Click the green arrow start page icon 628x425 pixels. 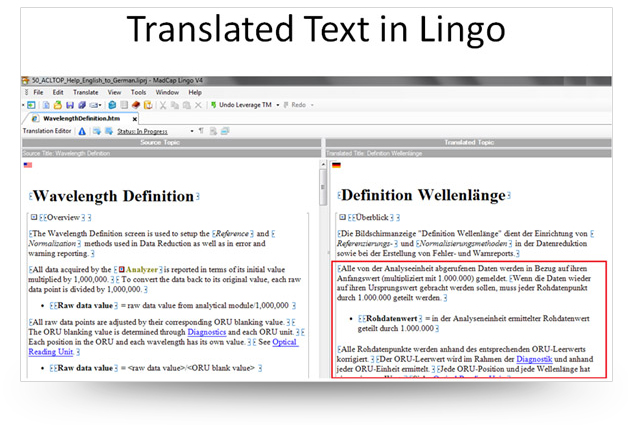31,105
